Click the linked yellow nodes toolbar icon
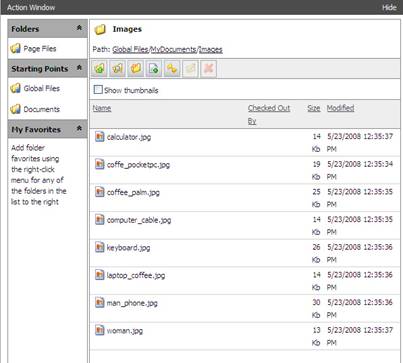 coord(172,69)
